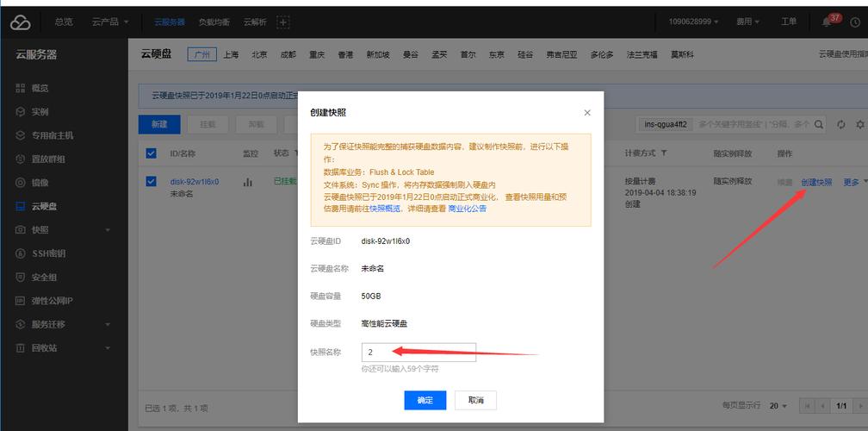
Task: Open 镜像 in the sidebar
Action: 40,182
